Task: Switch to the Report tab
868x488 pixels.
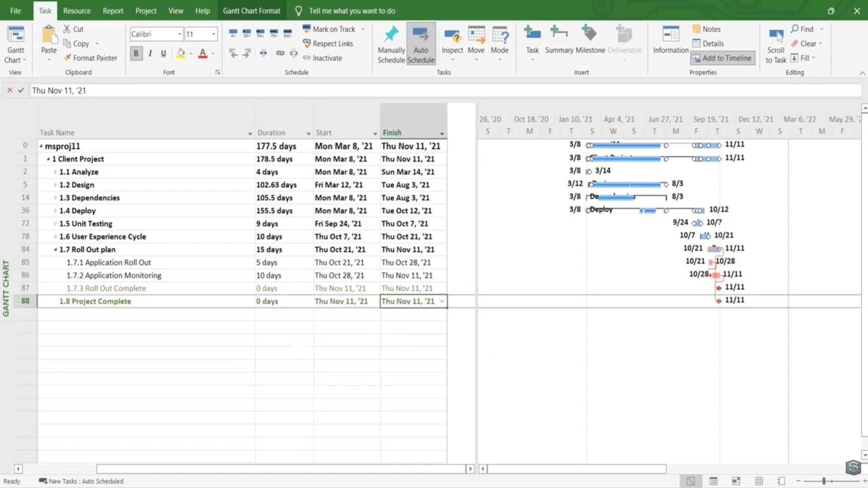Action: (113, 11)
